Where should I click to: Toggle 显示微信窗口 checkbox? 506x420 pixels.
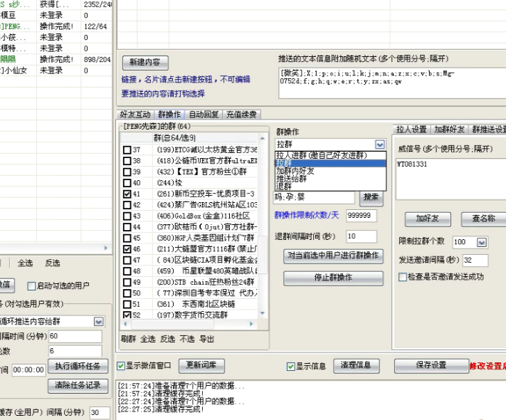(x=121, y=366)
